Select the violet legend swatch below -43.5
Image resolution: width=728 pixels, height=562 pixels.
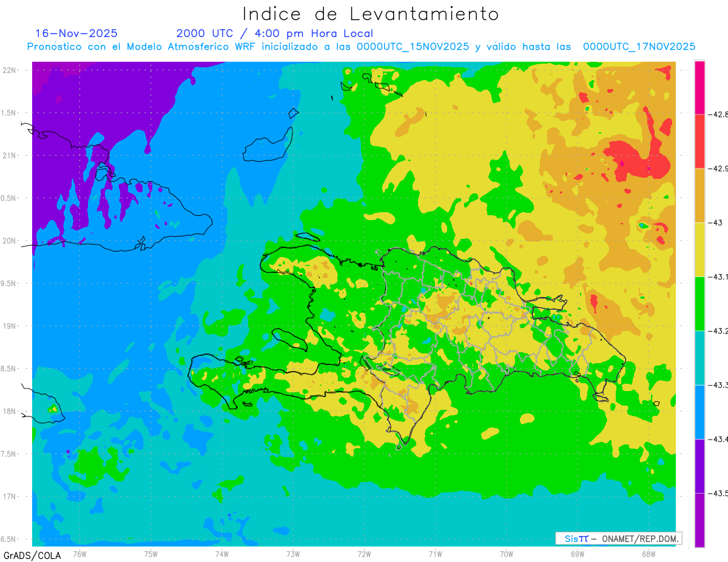point(699,520)
